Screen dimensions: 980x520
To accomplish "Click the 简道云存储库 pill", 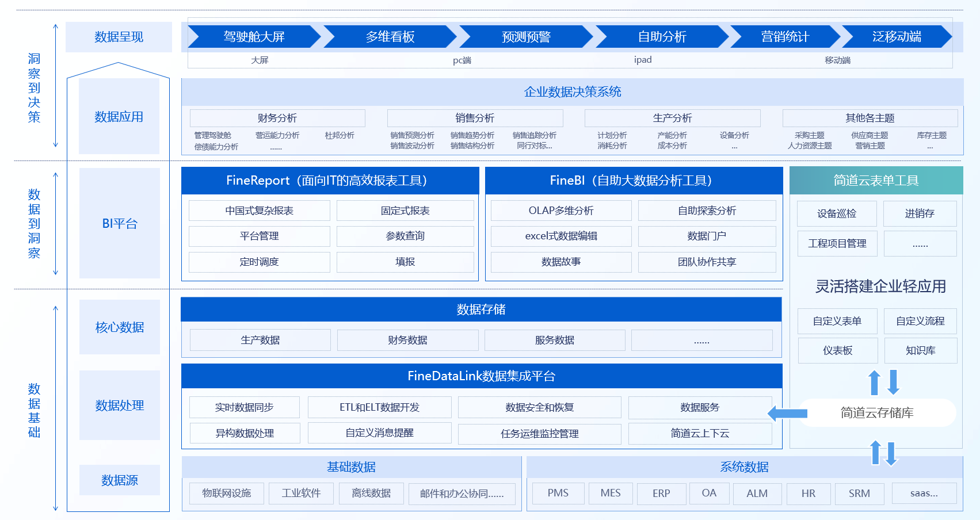I will point(877,413).
